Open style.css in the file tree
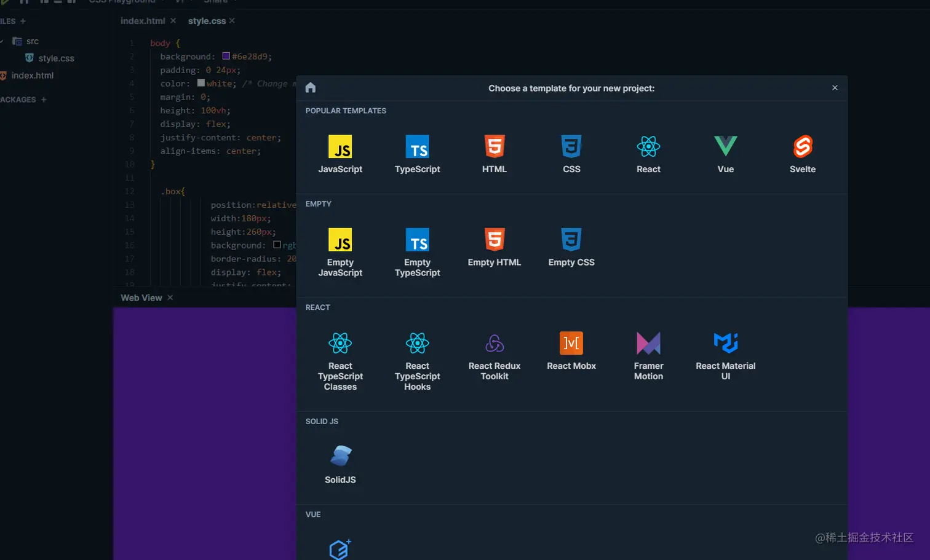Image resolution: width=930 pixels, height=560 pixels. click(x=56, y=58)
